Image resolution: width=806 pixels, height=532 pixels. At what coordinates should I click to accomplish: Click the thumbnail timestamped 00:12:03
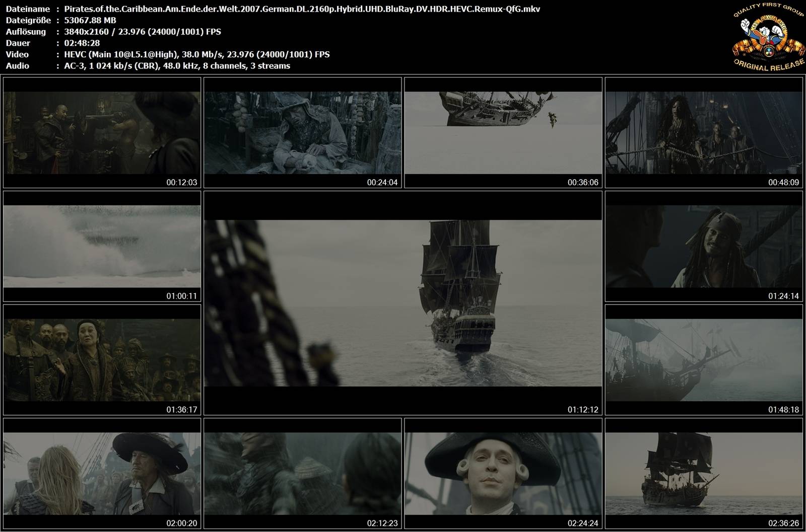coord(102,133)
